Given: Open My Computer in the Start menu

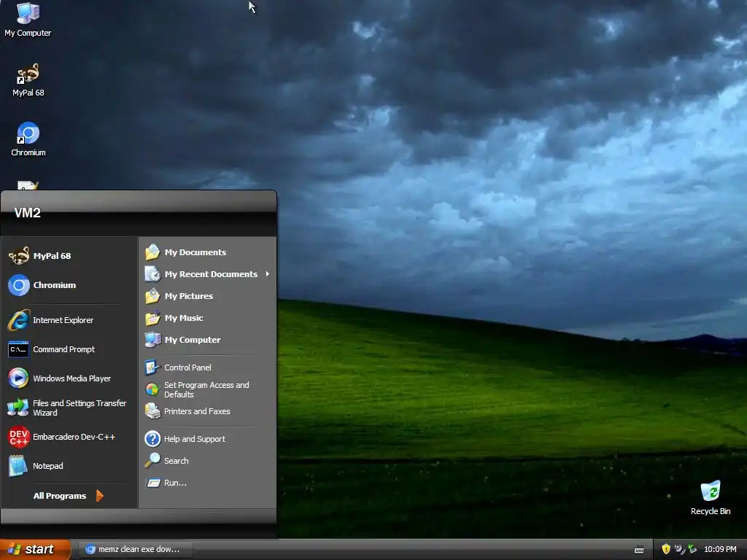Looking at the screenshot, I should pos(207,340).
